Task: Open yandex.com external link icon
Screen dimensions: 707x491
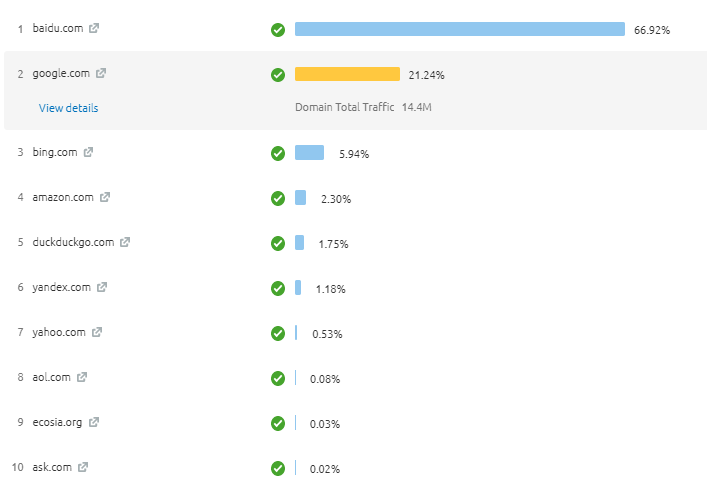Action: (102, 287)
